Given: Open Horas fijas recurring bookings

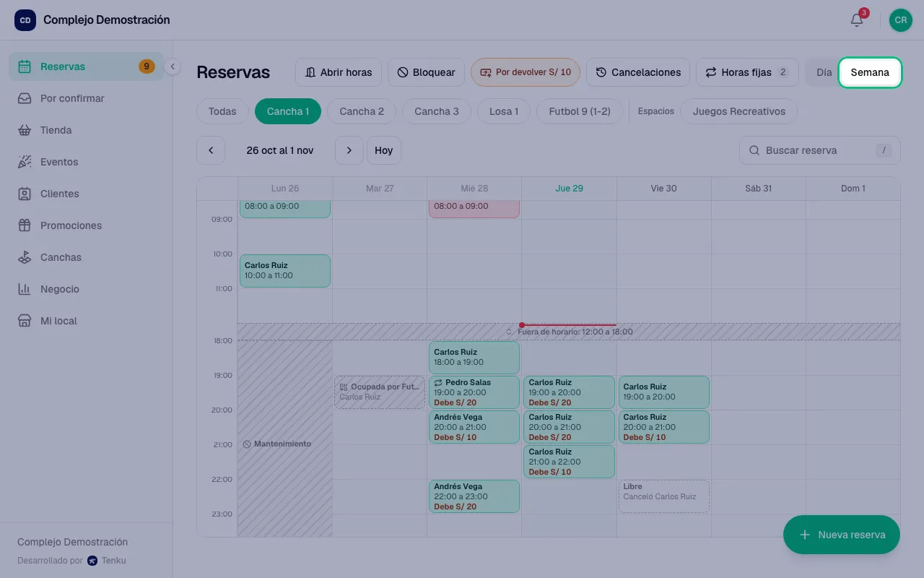Looking at the screenshot, I should (747, 72).
